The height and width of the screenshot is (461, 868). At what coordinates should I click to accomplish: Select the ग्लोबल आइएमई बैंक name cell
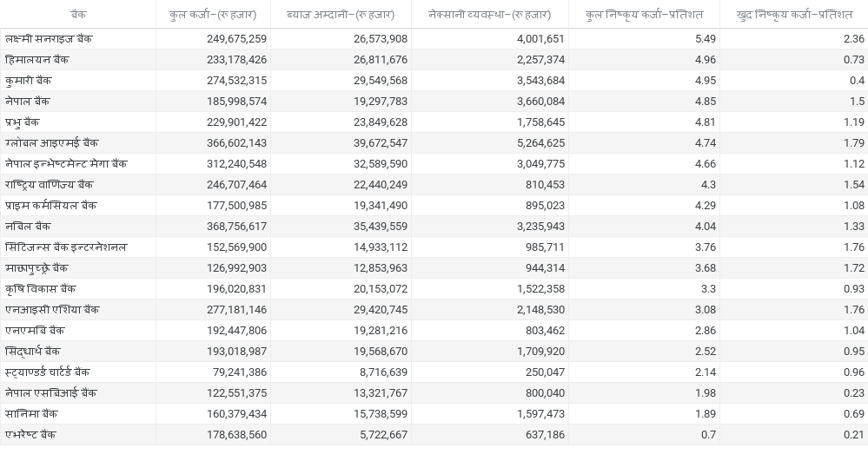point(52,143)
